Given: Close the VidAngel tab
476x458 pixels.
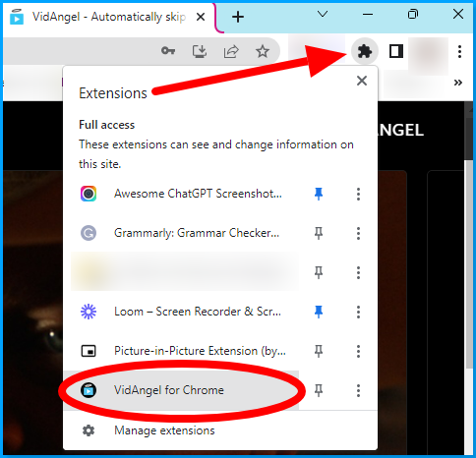Looking at the screenshot, I should (201, 17).
